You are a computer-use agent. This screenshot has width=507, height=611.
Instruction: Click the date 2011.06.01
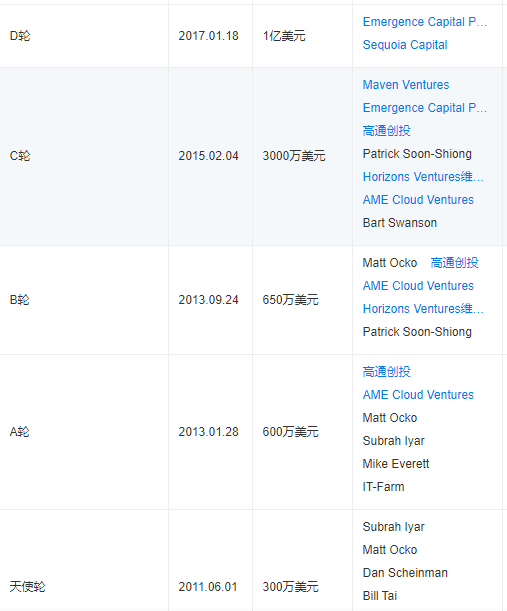[x=208, y=587]
